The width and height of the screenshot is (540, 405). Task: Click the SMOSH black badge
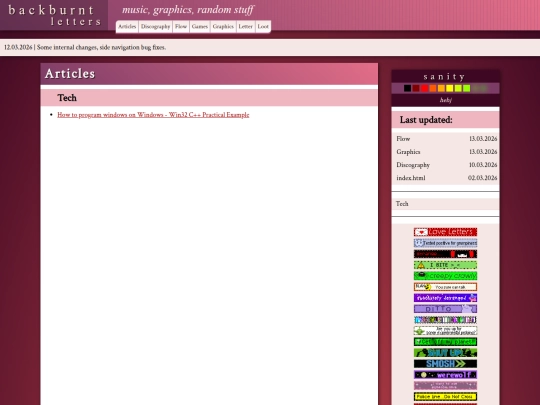pos(445,364)
